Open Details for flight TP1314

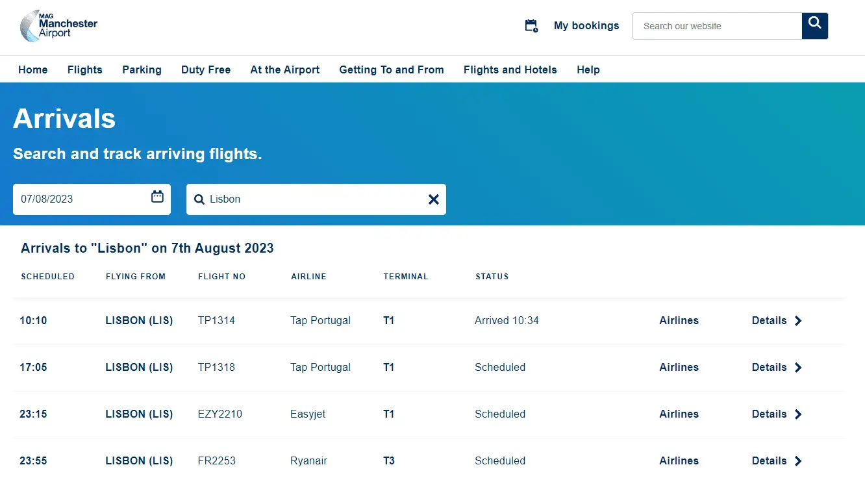770,321
